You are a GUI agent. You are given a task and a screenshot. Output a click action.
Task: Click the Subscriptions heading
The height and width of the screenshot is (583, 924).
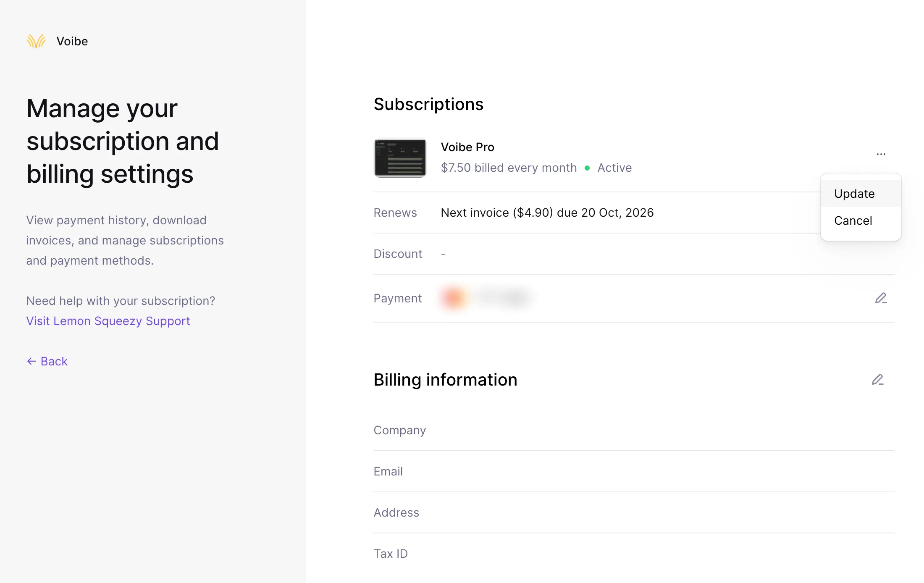pyautogui.click(x=428, y=104)
